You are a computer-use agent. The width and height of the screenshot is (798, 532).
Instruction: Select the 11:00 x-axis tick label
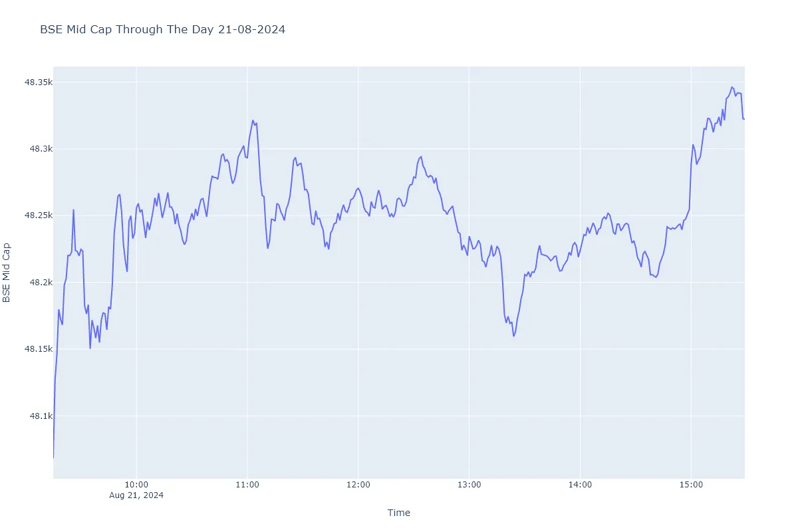pyautogui.click(x=247, y=486)
